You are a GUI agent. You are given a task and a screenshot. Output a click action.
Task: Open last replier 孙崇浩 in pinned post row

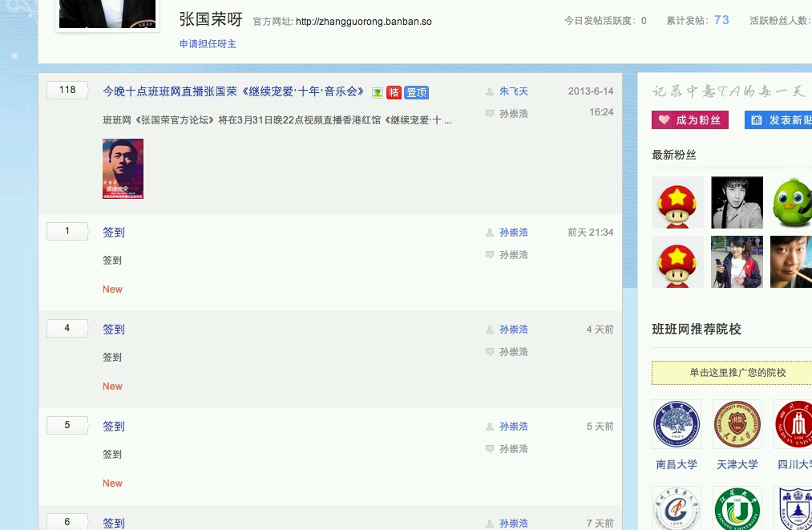tap(514, 114)
